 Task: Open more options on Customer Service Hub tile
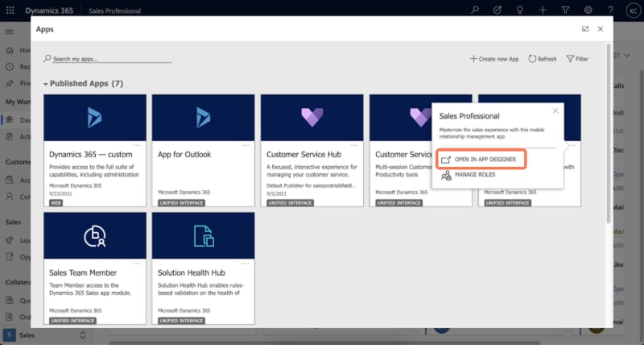pyautogui.click(x=354, y=145)
